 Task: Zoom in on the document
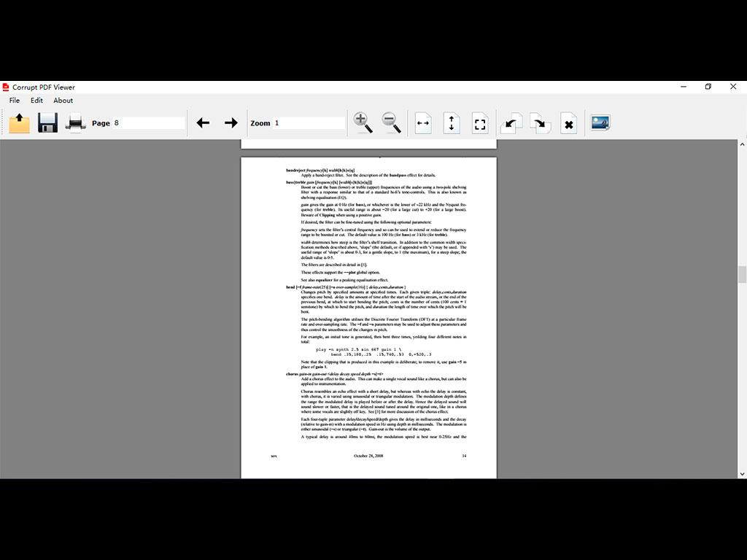(x=363, y=122)
